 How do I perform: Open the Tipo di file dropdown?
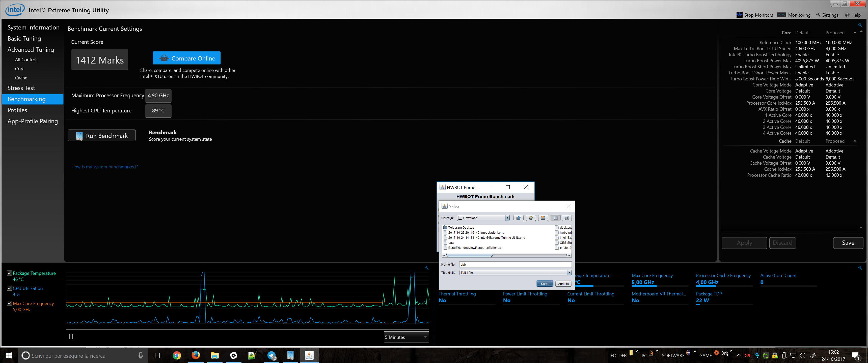point(515,273)
